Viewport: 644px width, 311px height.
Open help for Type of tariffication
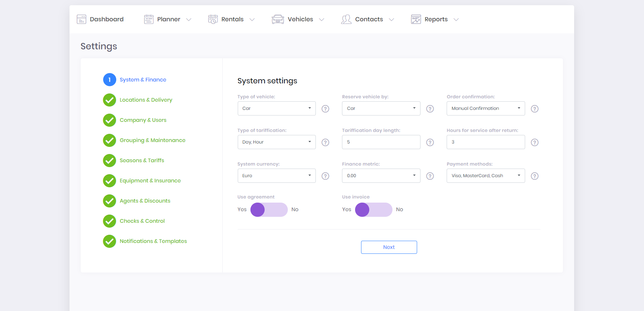(x=326, y=142)
